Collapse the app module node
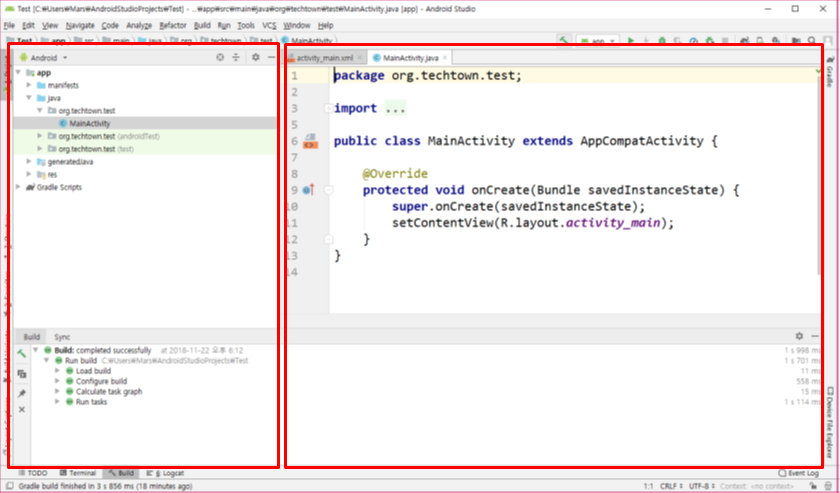840x493 pixels. pos(19,72)
